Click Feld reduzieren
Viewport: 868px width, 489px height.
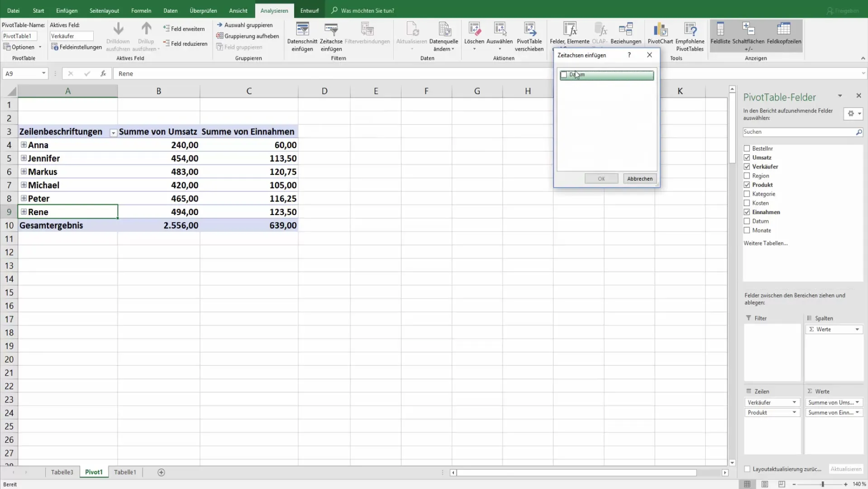click(185, 43)
